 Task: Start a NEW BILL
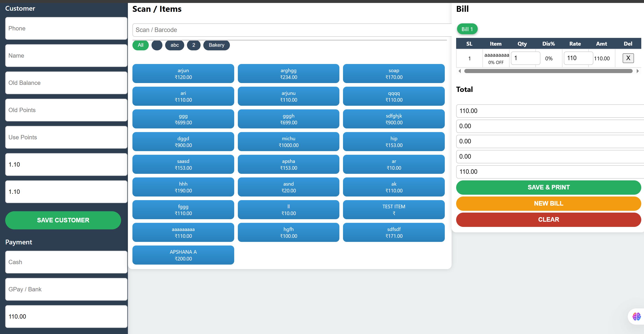point(548,204)
